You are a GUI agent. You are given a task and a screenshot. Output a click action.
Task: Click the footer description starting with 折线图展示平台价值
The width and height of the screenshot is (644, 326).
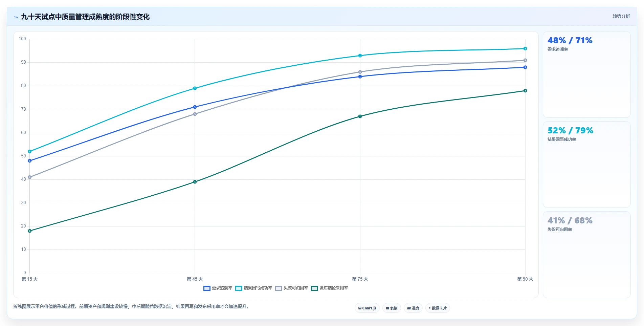coord(131,307)
